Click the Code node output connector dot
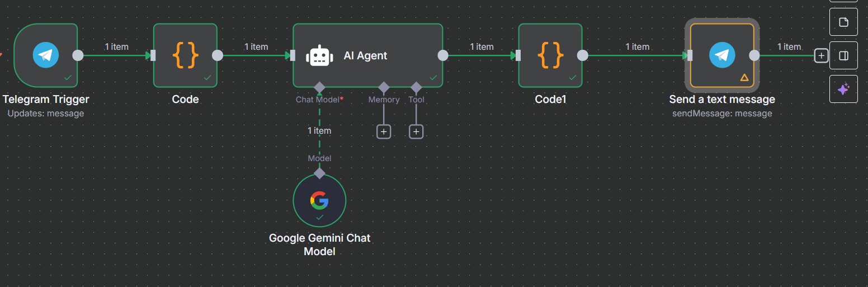868x287 pixels. (218, 55)
